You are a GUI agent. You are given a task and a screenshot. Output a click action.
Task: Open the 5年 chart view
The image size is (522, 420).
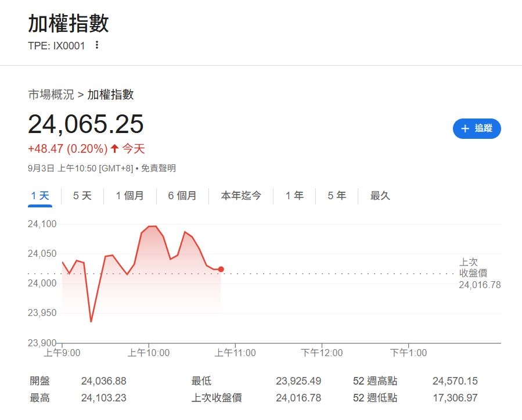pyautogui.click(x=336, y=196)
